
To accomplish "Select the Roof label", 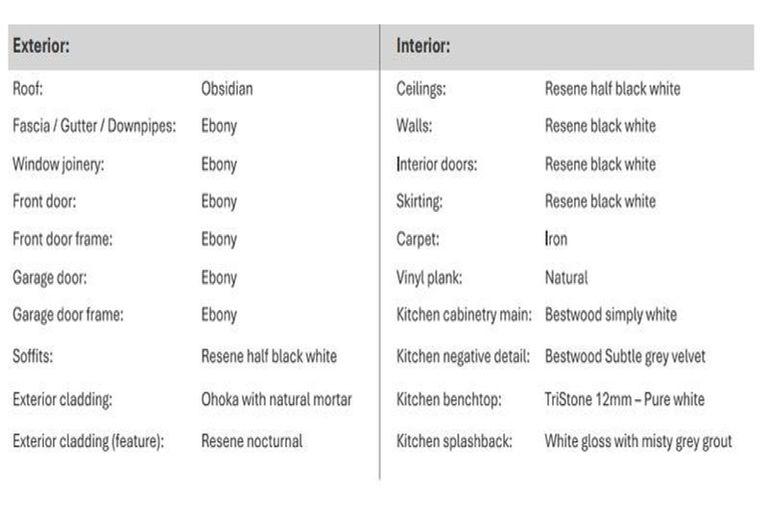I will (x=27, y=89).
